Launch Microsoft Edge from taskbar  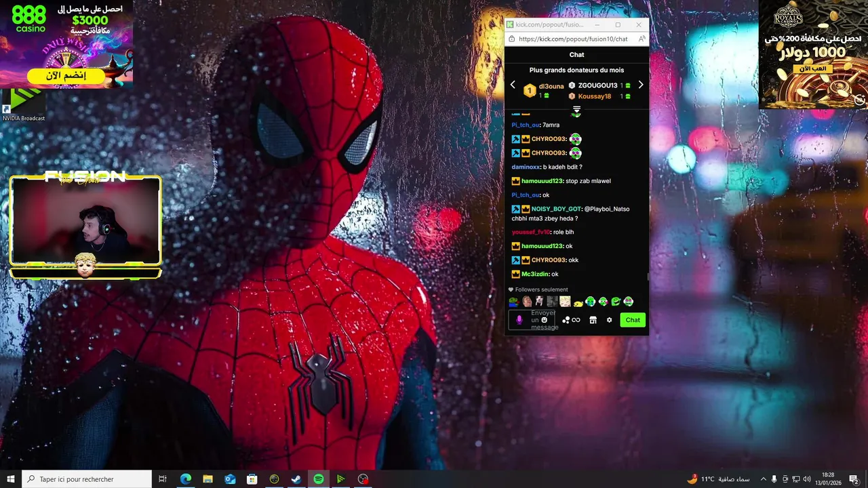pyautogui.click(x=185, y=479)
